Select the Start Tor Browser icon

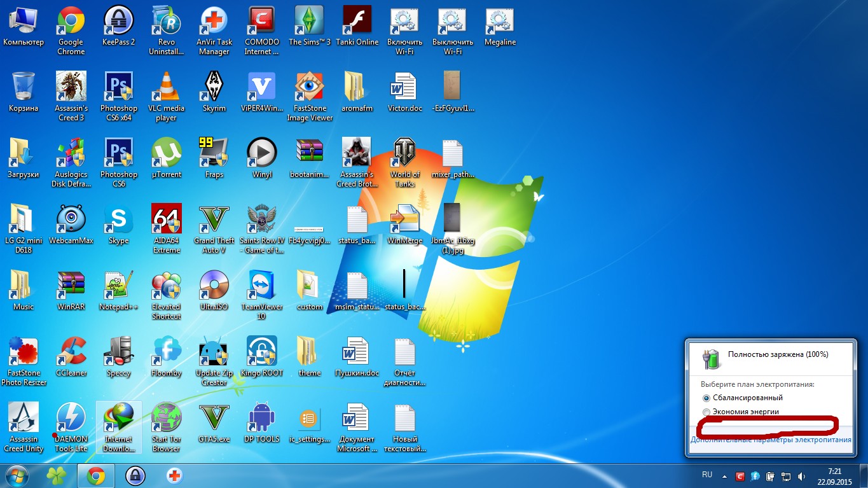pyautogui.click(x=166, y=419)
